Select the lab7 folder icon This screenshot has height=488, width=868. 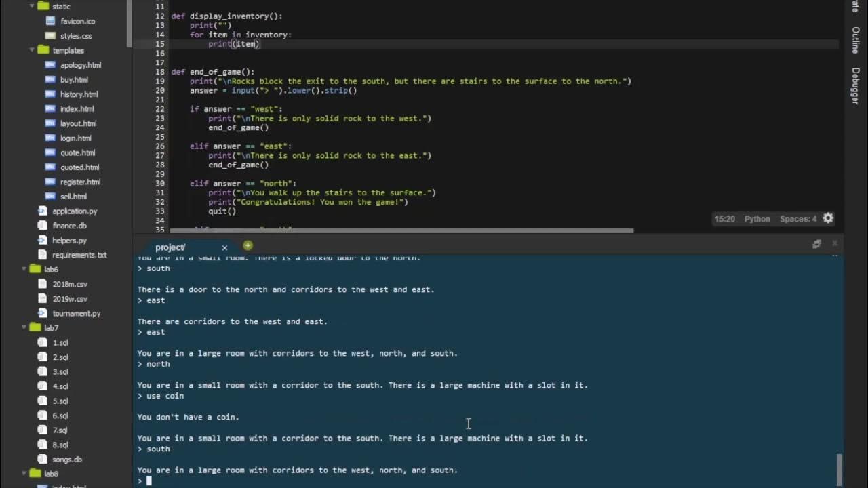click(35, 328)
